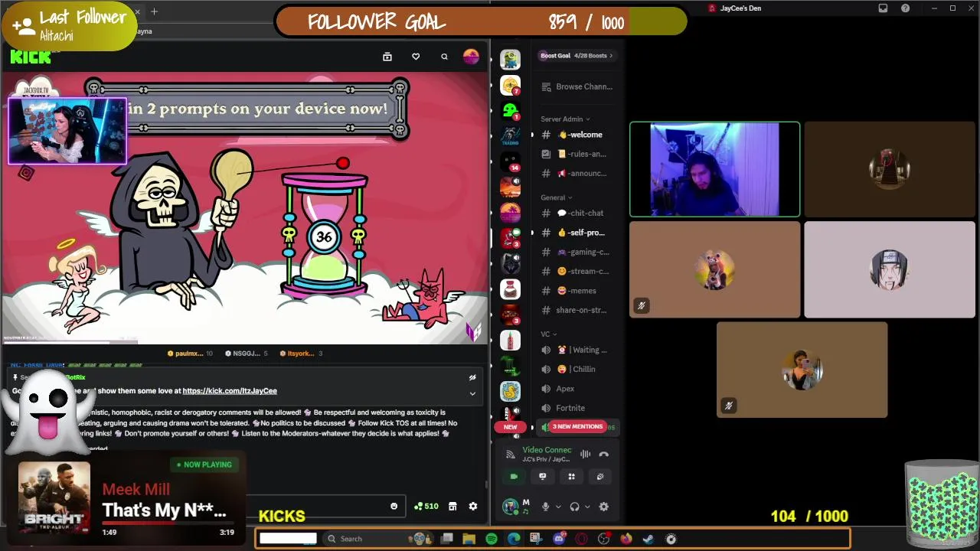The image size is (980, 551).
Task: Open the Kick chat shop icon
Action: pyautogui.click(x=452, y=506)
